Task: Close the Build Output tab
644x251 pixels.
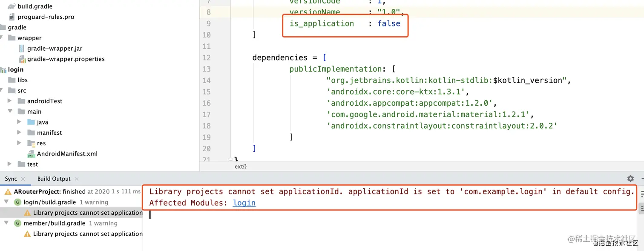Action: pos(77,179)
